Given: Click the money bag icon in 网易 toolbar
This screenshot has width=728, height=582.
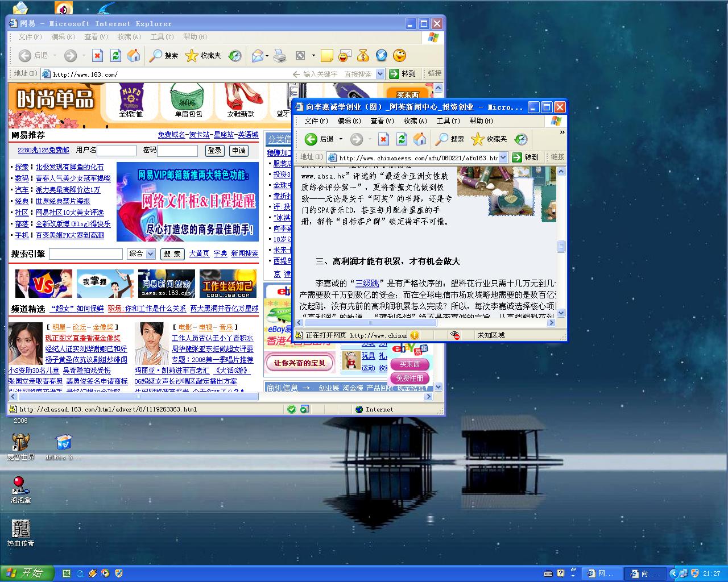Looking at the screenshot, I should click(x=363, y=56).
